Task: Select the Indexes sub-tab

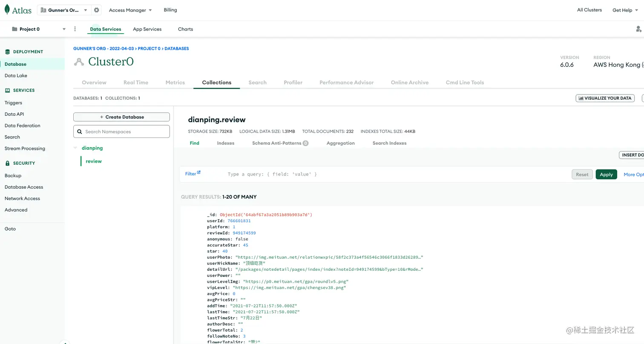Action: tap(226, 143)
